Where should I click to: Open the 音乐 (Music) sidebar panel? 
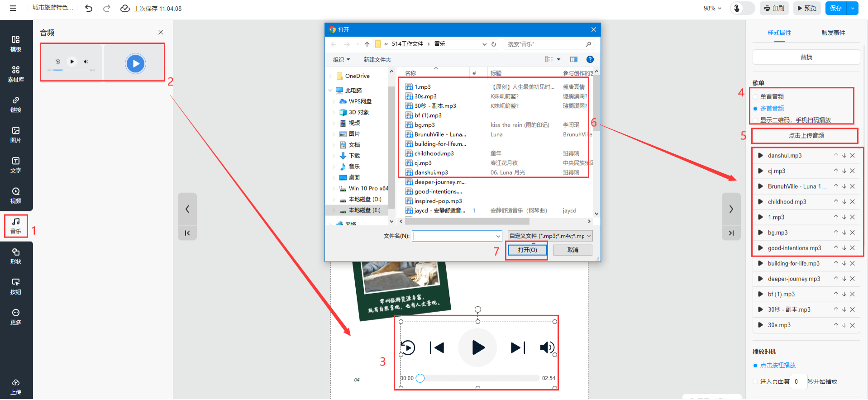click(16, 225)
